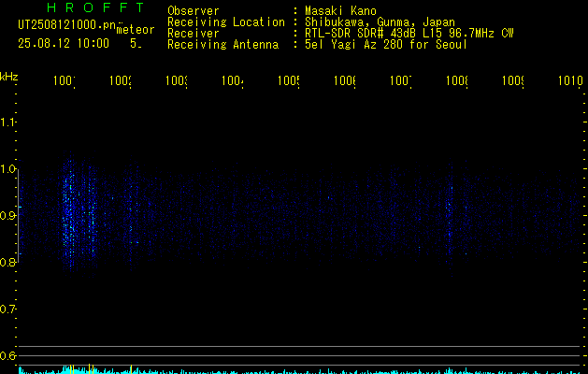Select location text Shibukawa, Gunma, Japan
This screenshot has width=588, height=374.
(x=380, y=22)
